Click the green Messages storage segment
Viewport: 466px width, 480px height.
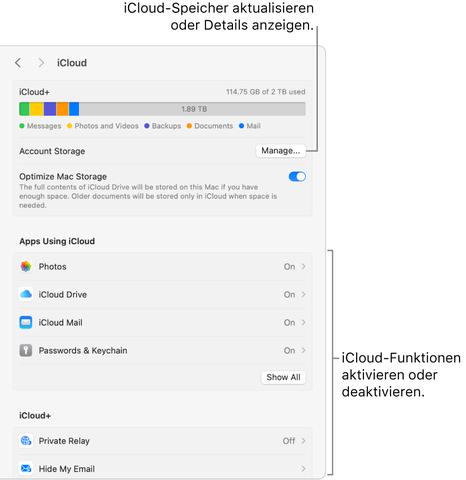click(x=24, y=109)
